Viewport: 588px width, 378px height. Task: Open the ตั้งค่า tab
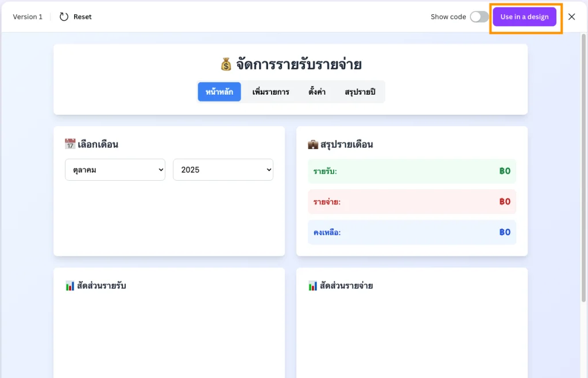(x=317, y=92)
